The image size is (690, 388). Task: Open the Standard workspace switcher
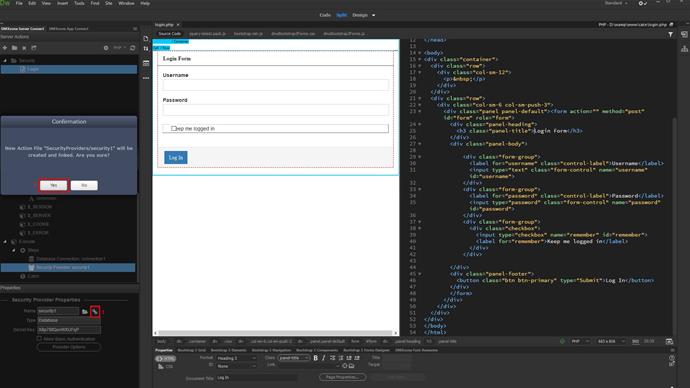[616, 3]
